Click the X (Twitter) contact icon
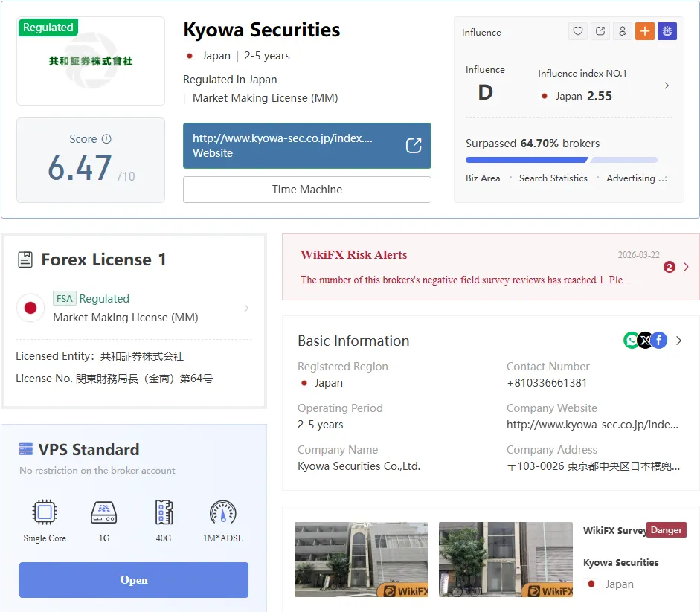 [645, 341]
